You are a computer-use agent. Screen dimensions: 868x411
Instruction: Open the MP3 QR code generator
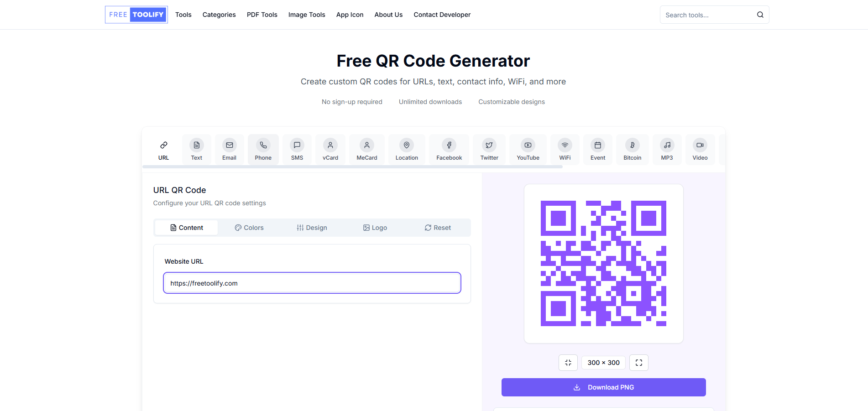(667, 149)
